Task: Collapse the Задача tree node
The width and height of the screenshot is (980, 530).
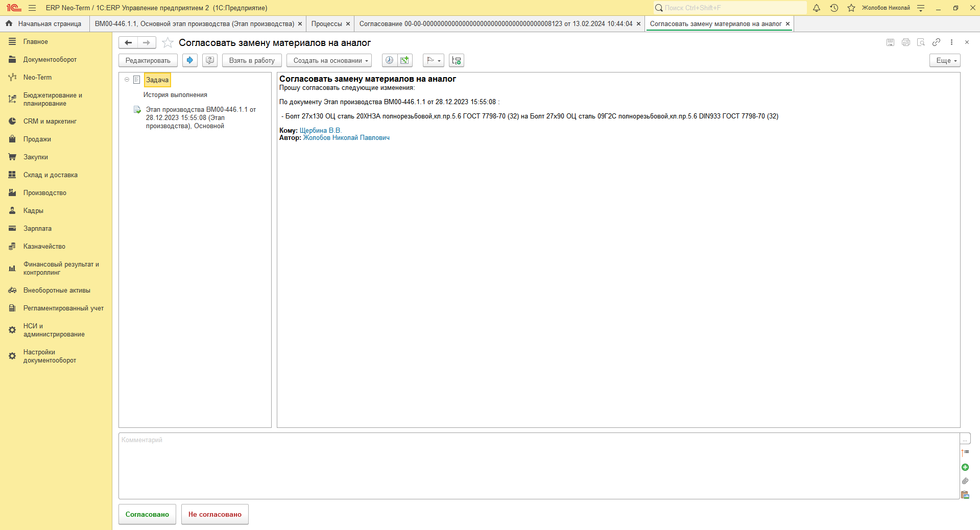Action: tap(127, 80)
